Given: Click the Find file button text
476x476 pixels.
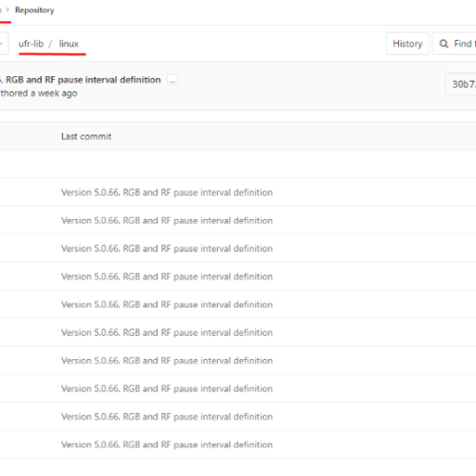Looking at the screenshot, I should pos(465,44).
